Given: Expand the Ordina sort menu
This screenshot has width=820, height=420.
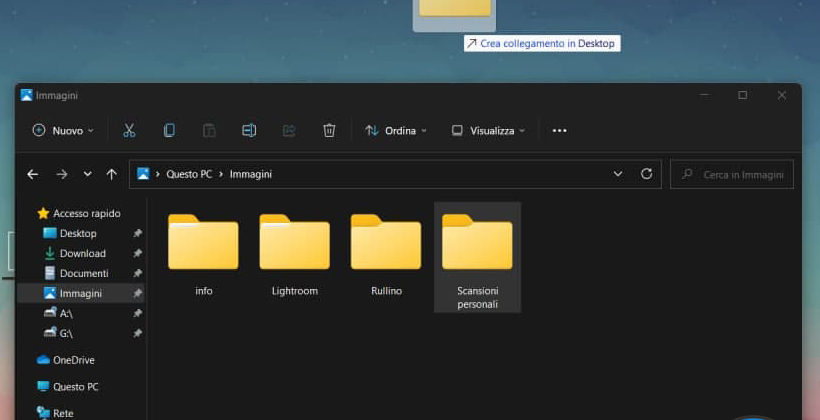Looking at the screenshot, I should click(x=396, y=130).
